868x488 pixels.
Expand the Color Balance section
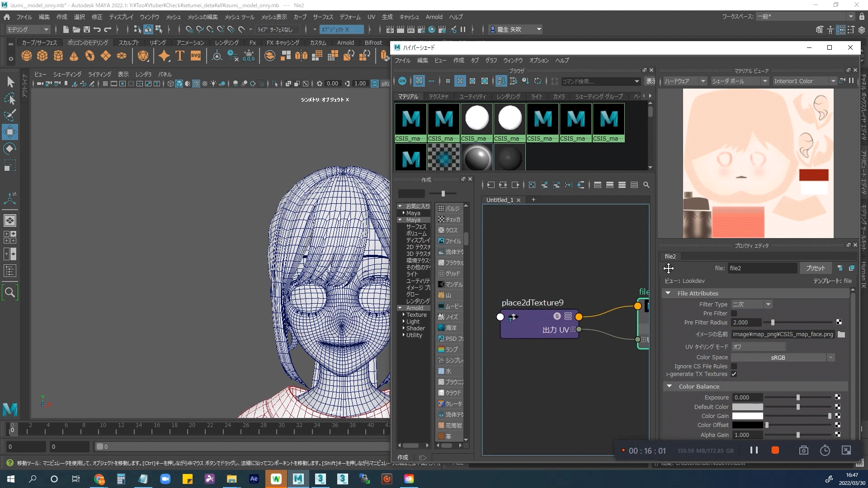670,386
